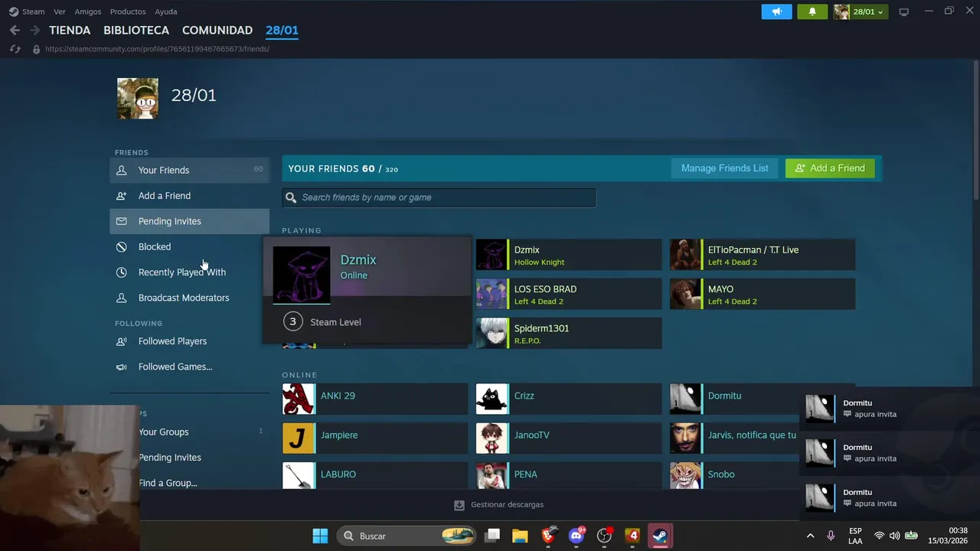Screen dimensions: 980x551
Task: Open LABURO friend entry
Action: pyautogui.click(x=375, y=475)
